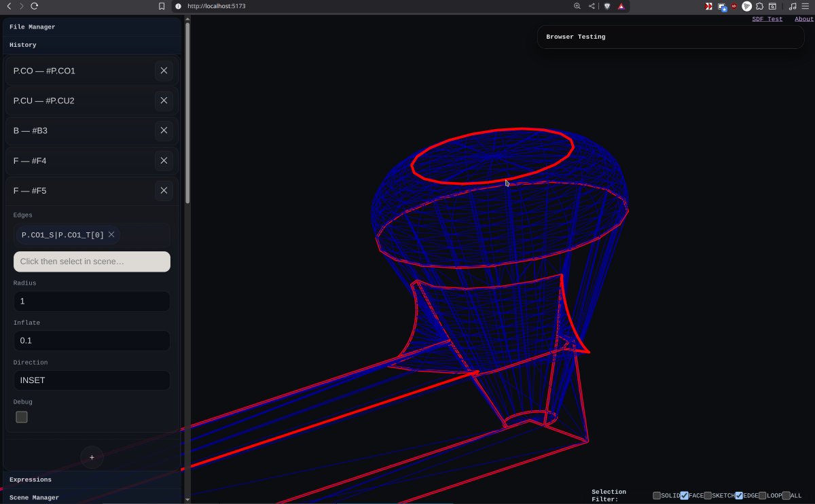The image size is (815, 504).
Task: Open Brave Rewards triangle icon
Action: tap(621, 6)
